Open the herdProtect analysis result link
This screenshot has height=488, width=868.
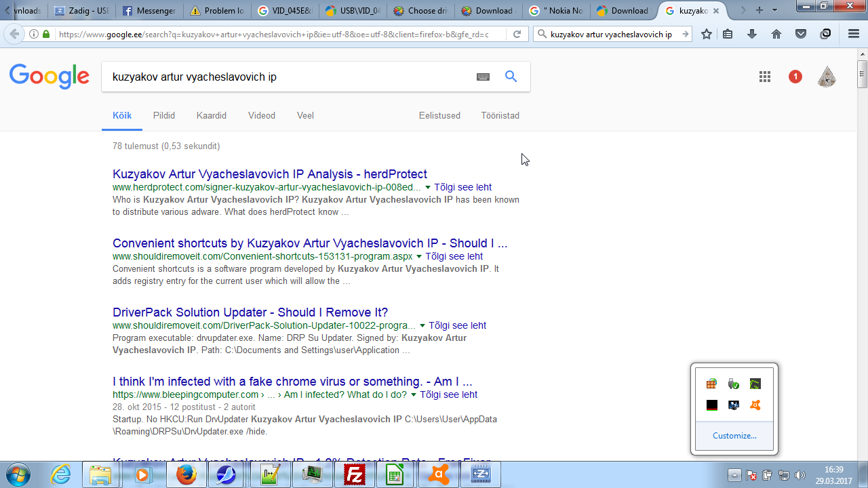(x=270, y=174)
